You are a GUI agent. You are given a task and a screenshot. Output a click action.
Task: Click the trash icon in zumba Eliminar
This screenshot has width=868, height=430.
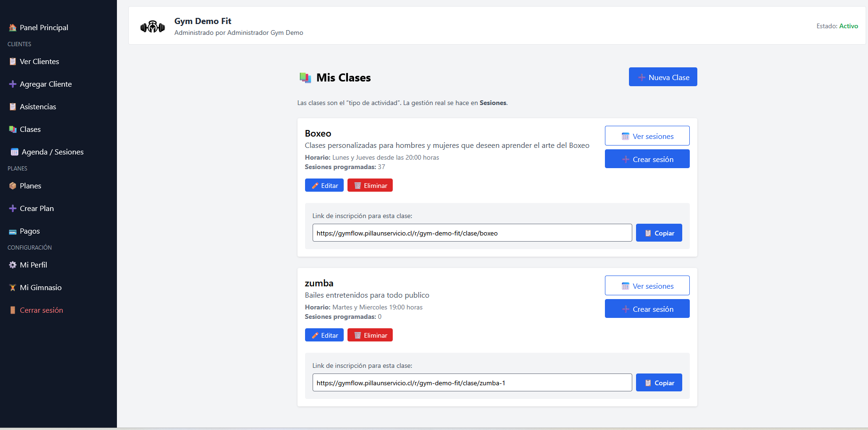(x=358, y=336)
